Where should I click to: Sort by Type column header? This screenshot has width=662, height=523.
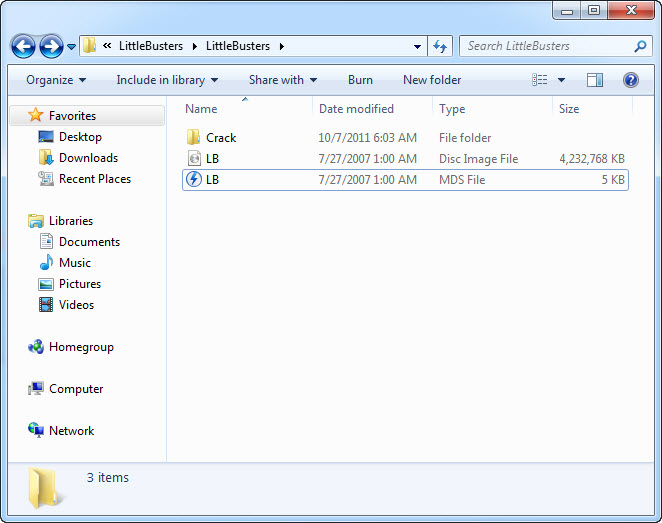(x=452, y=109)
